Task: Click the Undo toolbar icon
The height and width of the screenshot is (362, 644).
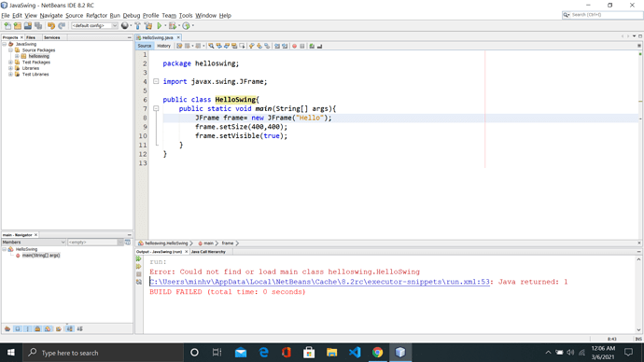Action: tap(51, 26)
